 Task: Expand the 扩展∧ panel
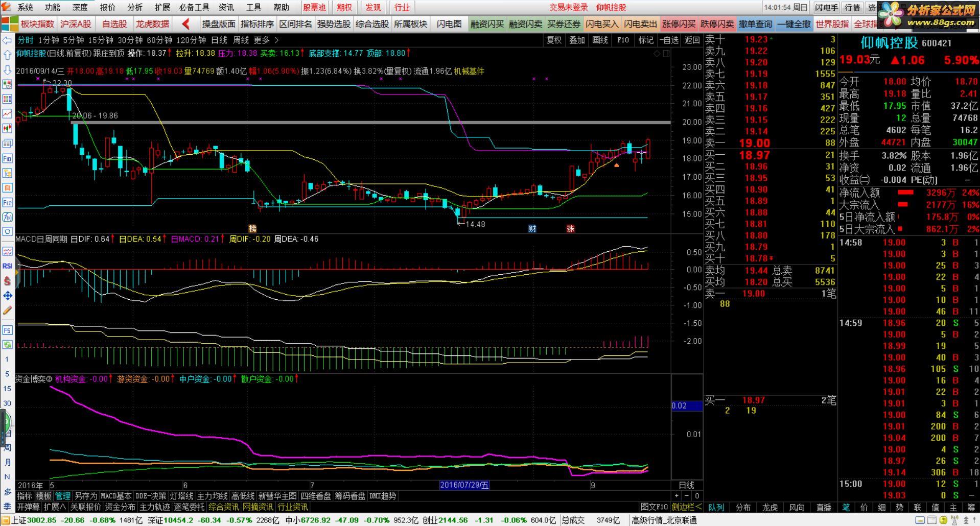[55, 507]
